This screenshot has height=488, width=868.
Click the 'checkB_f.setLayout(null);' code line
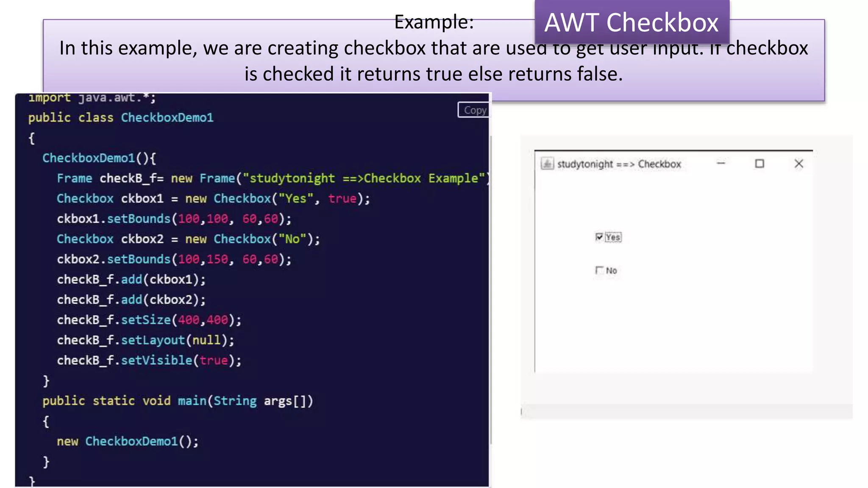click(145, 340)
